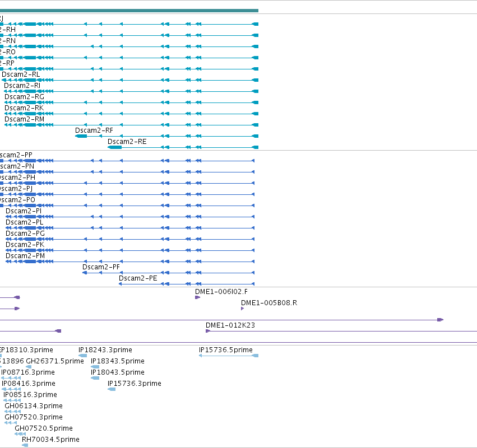Select the IP18243.3prime EST label
The image size is (477, 448).
(105, 350)
